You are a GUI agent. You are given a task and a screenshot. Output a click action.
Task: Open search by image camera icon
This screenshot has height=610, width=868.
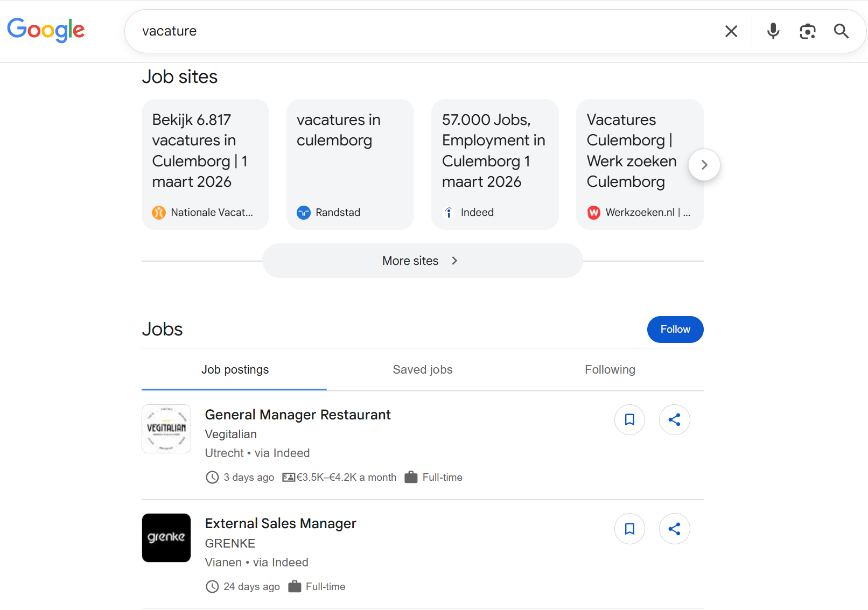click(807, 31)
